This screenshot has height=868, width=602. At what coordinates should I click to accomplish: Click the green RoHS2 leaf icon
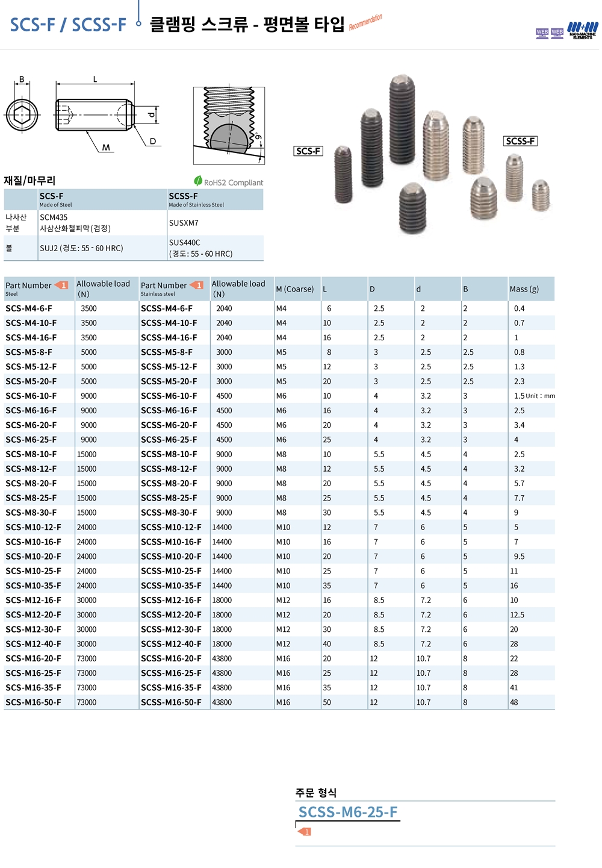click(198, 181)
